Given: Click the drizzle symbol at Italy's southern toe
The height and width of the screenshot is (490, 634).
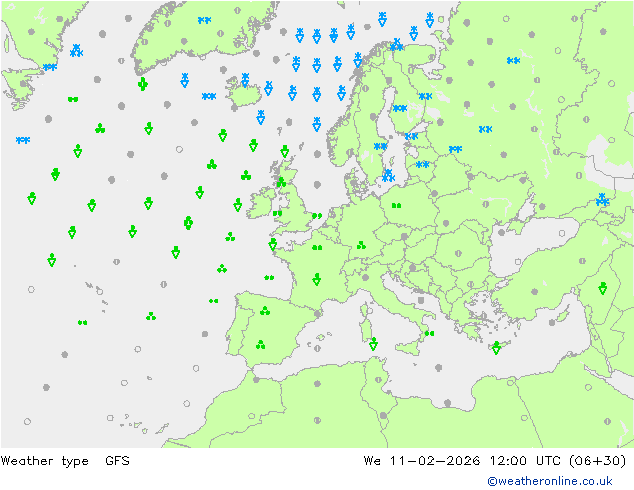Looking at the screenshot, I should point(429,334).
